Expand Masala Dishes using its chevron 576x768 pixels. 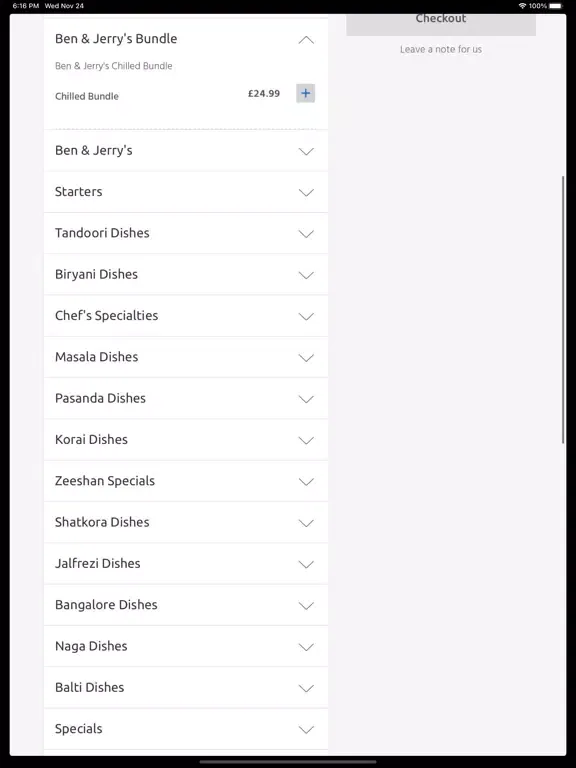(306, 358)
